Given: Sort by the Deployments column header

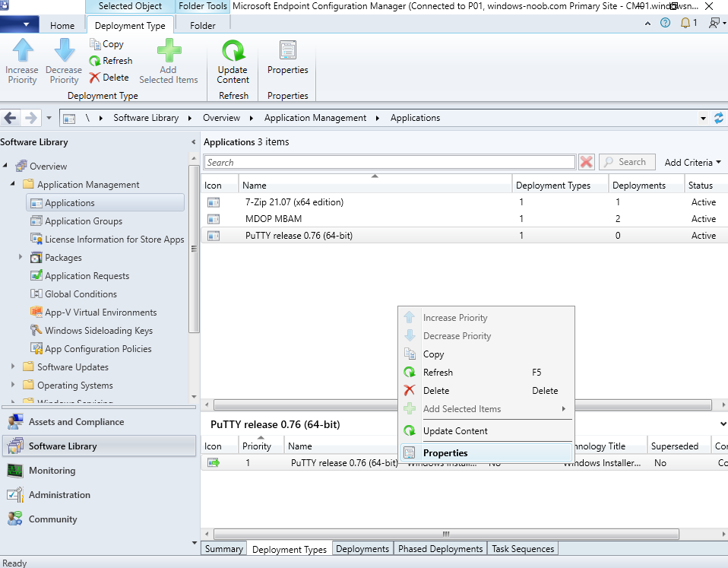Looking at the screenshot, I should 647,186.
